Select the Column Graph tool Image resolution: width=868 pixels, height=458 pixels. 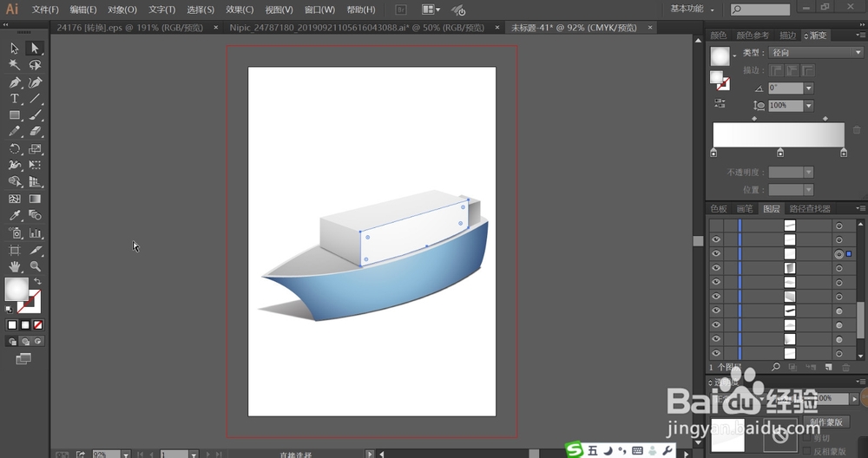[x=35, y=232]
